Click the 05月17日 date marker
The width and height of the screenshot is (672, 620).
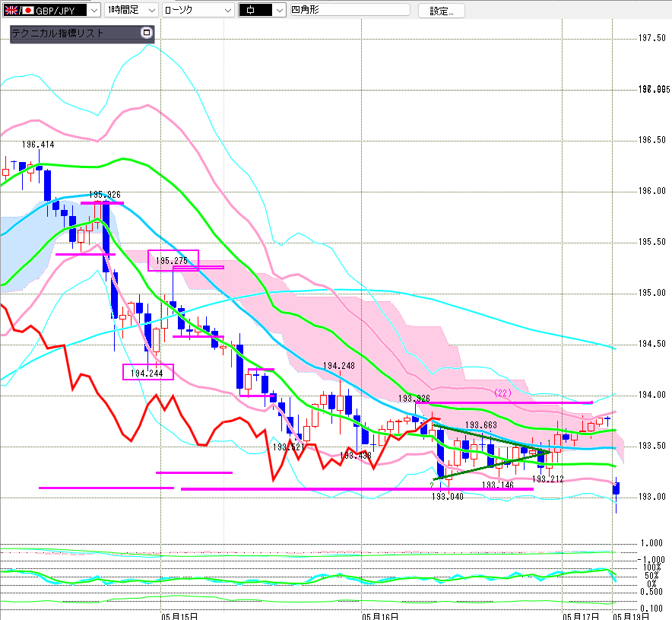[582, 614]
